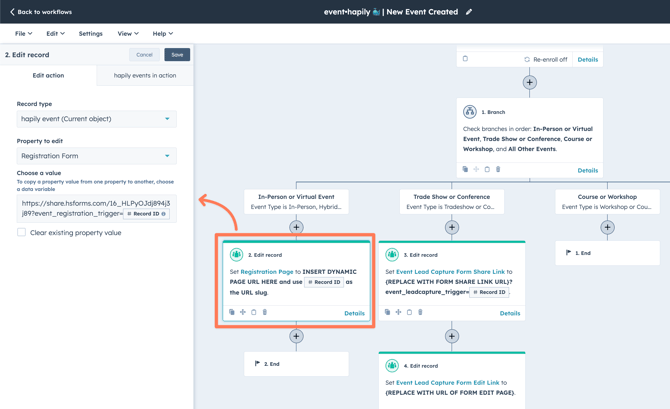Open the File menu

[23, 34]
